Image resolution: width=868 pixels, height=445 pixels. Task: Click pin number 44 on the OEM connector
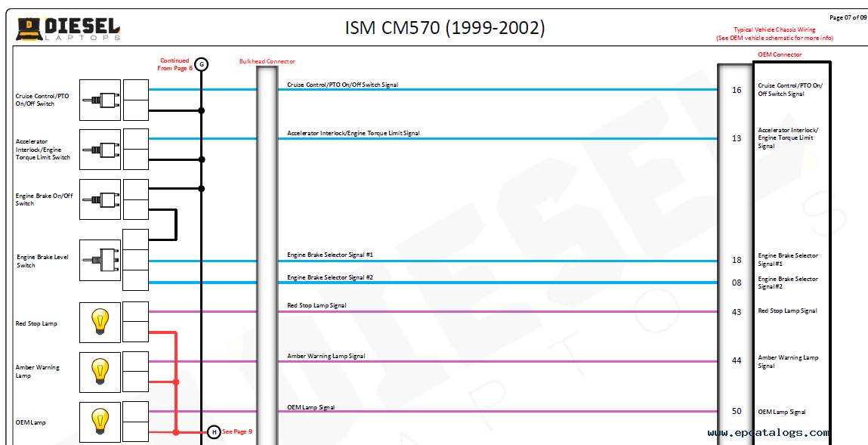pos(737,361)
